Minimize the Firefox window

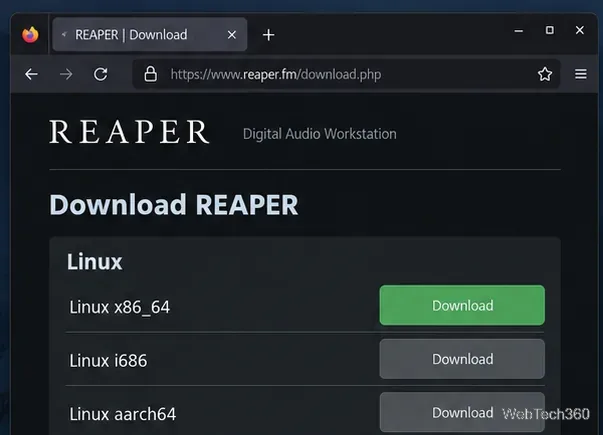click(x=519, y=31)
